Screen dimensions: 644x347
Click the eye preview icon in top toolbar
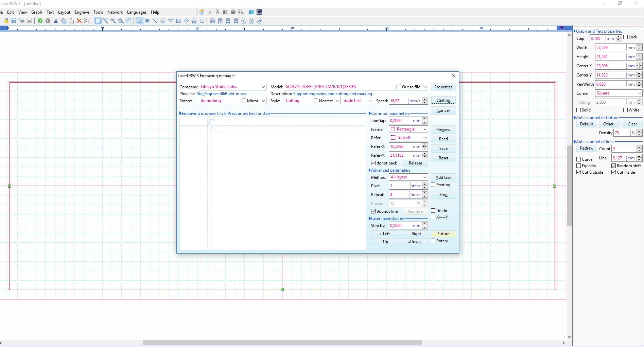pyautogui.click(x=259, y=12)
